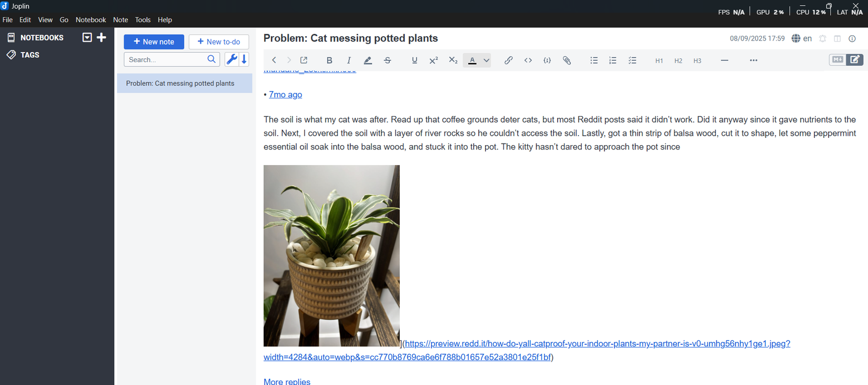Open the Tools menu

(143, 19)
